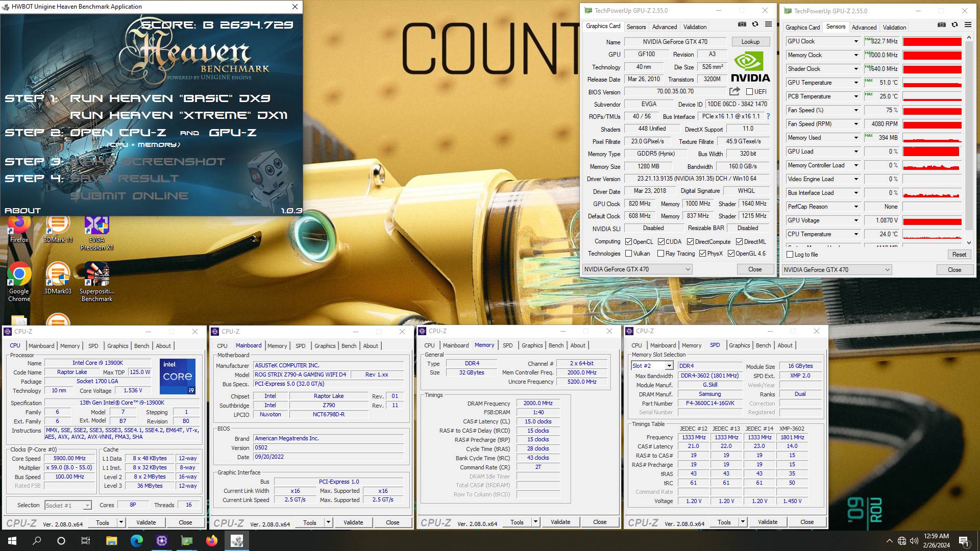
Task: Click the Bus Interface Load graph
Action: (932, 193)
